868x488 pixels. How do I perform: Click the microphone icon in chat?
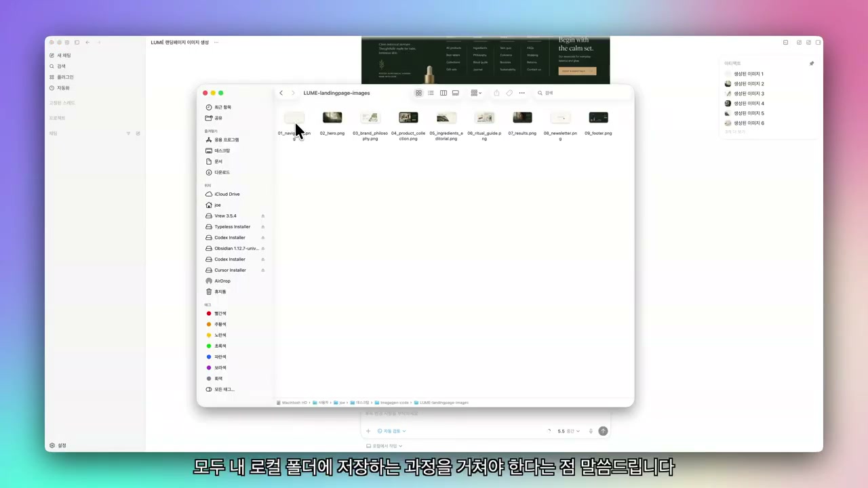click(591, 431)
